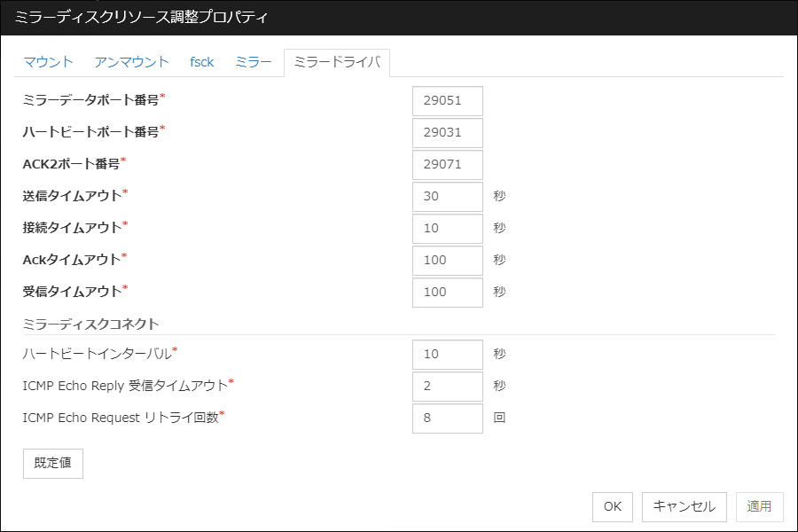Select the fsck tab
This screenshot has width=798, height=532.
tap(201, 62)
